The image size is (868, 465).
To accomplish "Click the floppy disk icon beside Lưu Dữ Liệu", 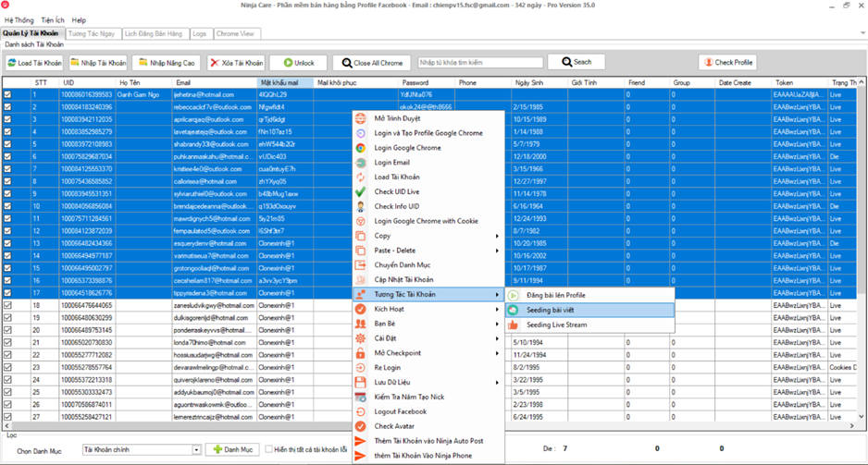I will tap(360, 382).
